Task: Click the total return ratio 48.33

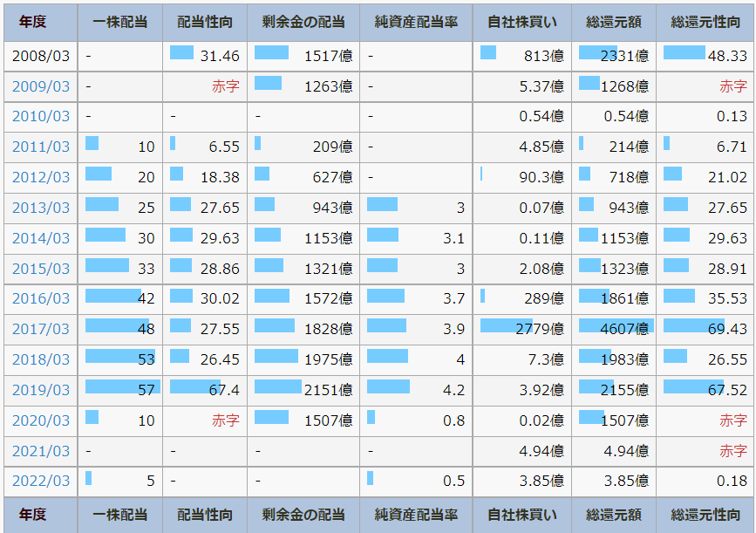Action: click(727, 56)
